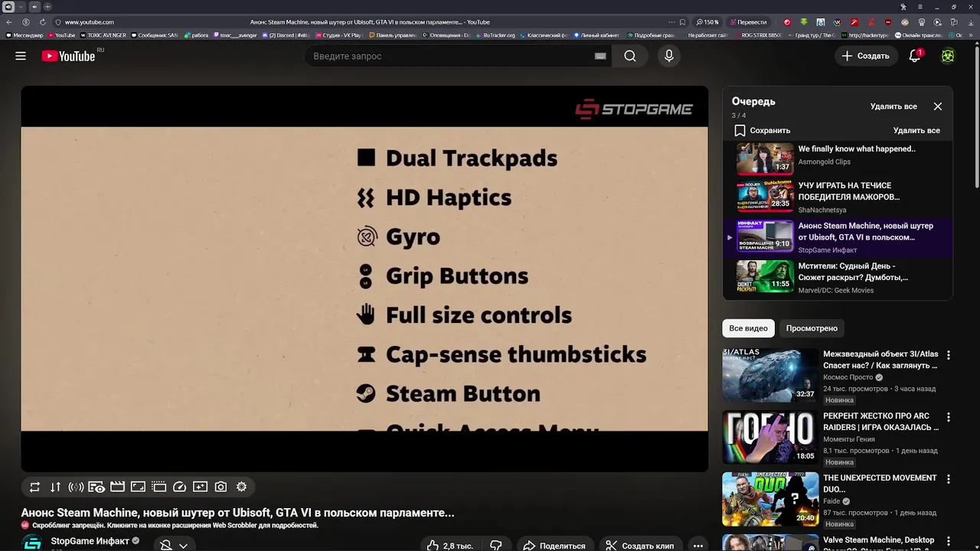Toggle loop video in enhancer toolbar
The image size is (980, 551).
point(34,487)
